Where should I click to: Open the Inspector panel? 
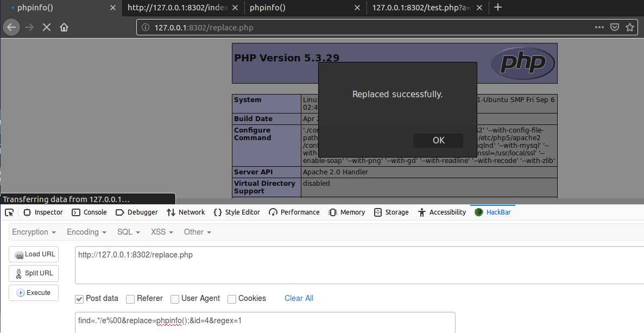pyautogui.click(x=43, y=212)
